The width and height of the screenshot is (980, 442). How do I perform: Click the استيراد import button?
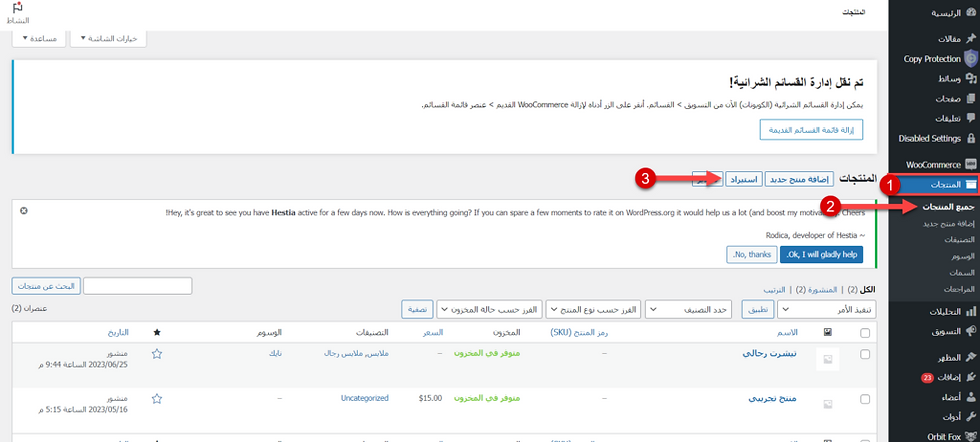tap(744, 179)
